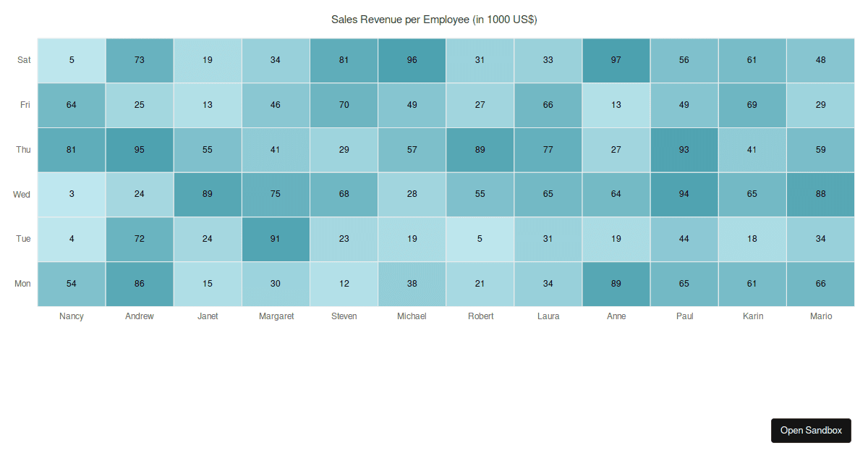Pick Paul's Wednesday cell showing 94
The image size is (868, 456).
click(x=684, y=195)
